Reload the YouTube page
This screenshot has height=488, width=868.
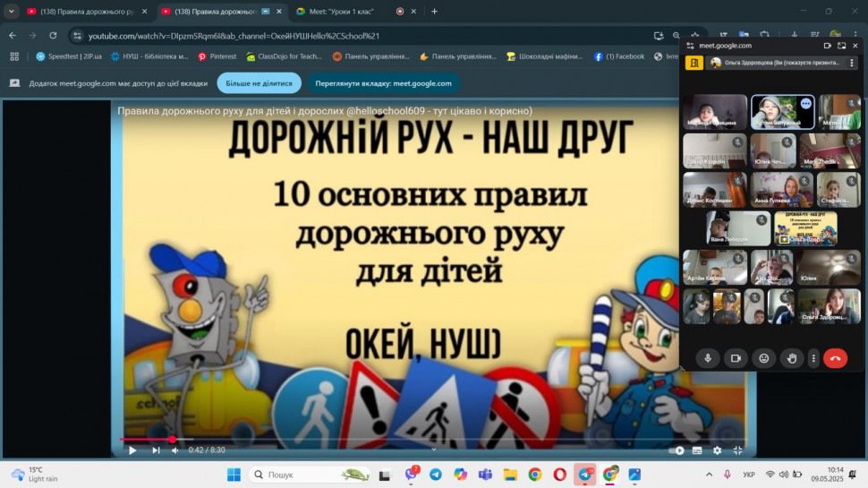(53, 36)
